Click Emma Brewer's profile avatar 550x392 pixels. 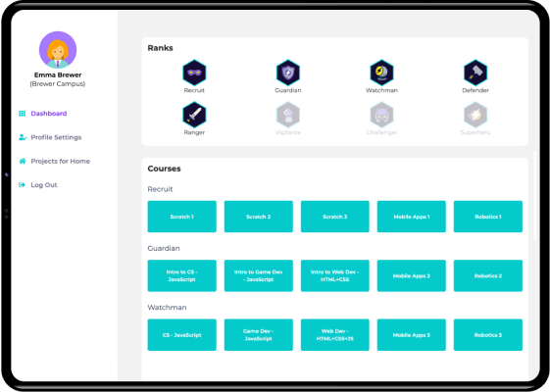(x=58, y=50)
